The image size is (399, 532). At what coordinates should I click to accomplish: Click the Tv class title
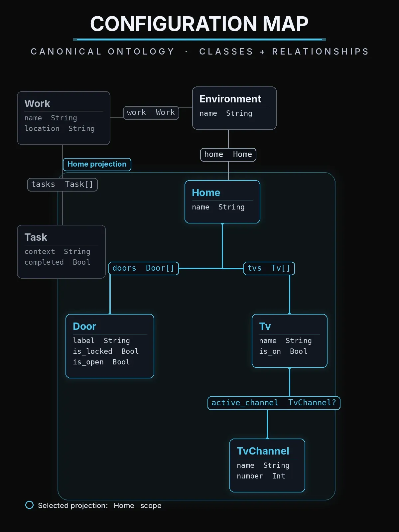pos(265,326)
